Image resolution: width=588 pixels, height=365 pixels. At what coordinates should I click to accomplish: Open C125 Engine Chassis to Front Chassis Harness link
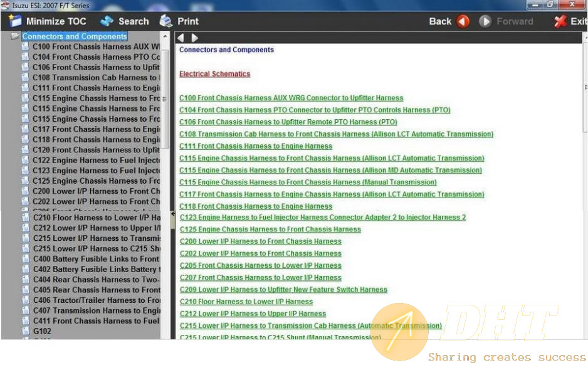click(270, 229)
